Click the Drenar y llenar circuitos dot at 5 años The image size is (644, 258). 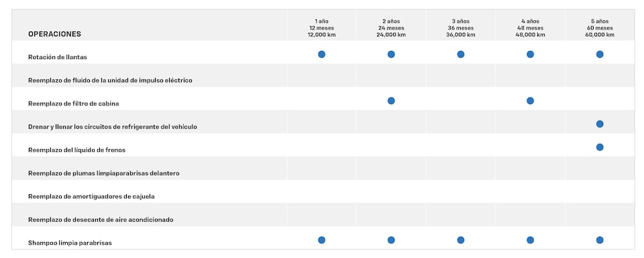600,124
